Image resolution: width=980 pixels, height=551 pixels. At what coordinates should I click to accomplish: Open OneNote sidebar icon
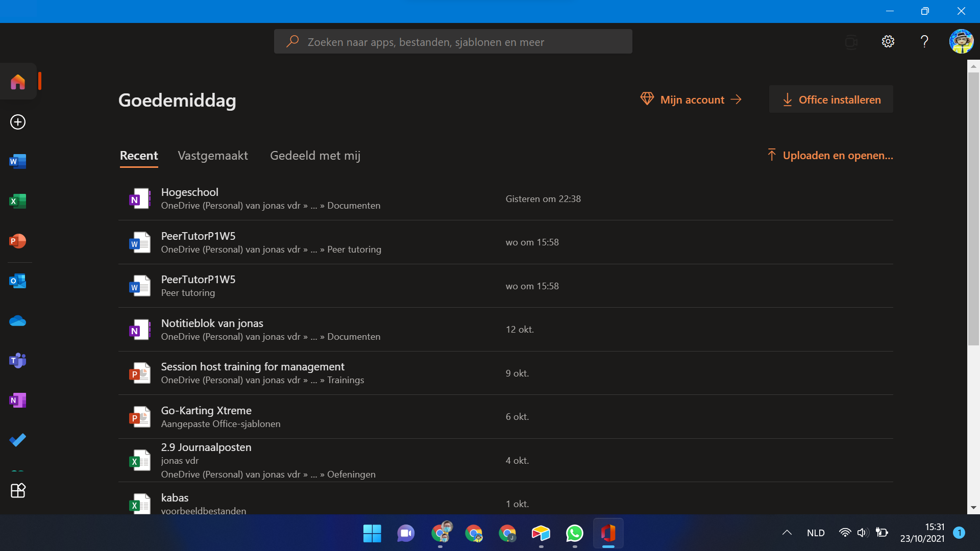click(18, 400)
